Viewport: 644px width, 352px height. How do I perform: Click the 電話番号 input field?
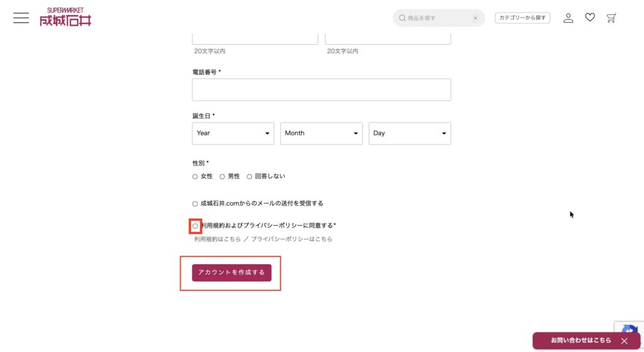(321, 90)
